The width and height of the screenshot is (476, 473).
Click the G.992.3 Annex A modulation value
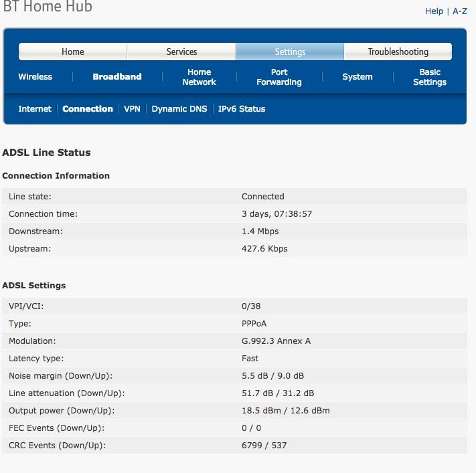click(276, 341)
